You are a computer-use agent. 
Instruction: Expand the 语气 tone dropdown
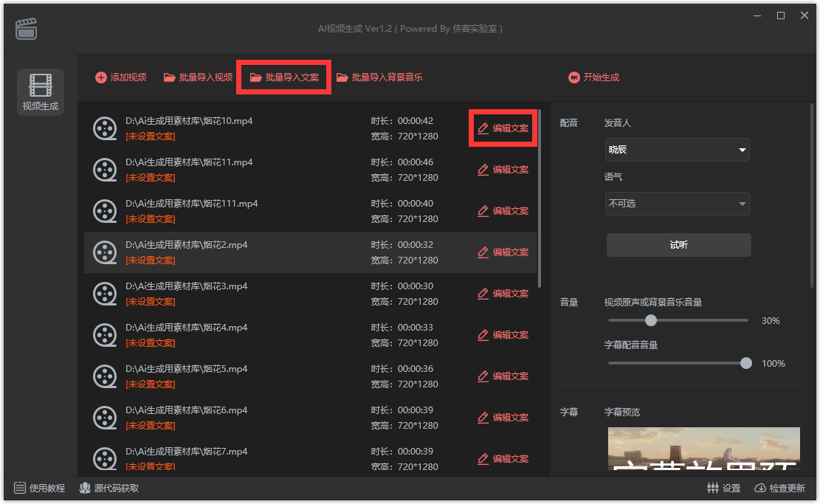(677, 204)
